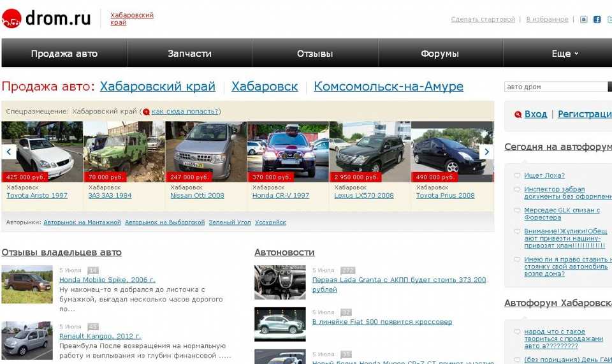
Task: Click the red icon beside Вход
Action: click(518, 114)
